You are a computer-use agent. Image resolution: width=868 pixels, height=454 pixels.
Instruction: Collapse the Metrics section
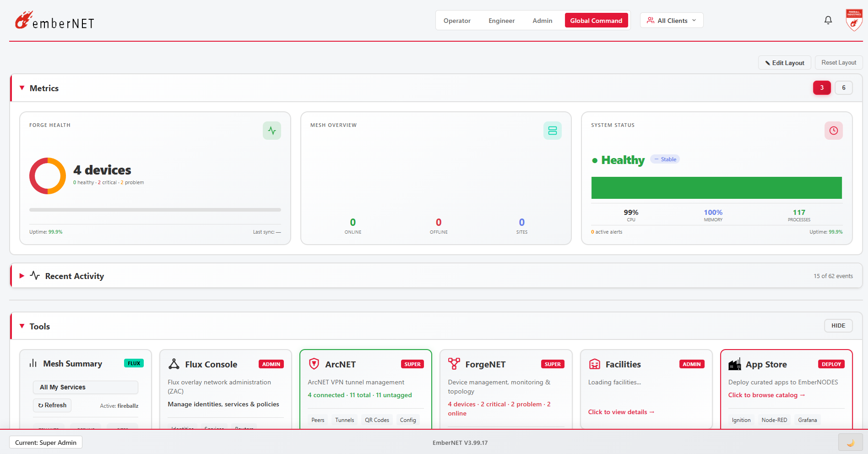[22, 88]
